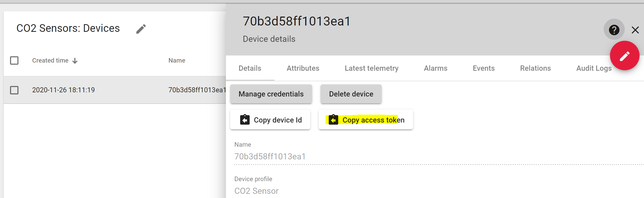Screen dimensions: 644x198
Task: Switch to the Events tab
Action: (483, 68)
